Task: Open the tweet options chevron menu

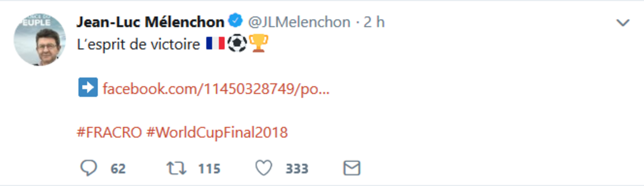Action: click(623, 23)
